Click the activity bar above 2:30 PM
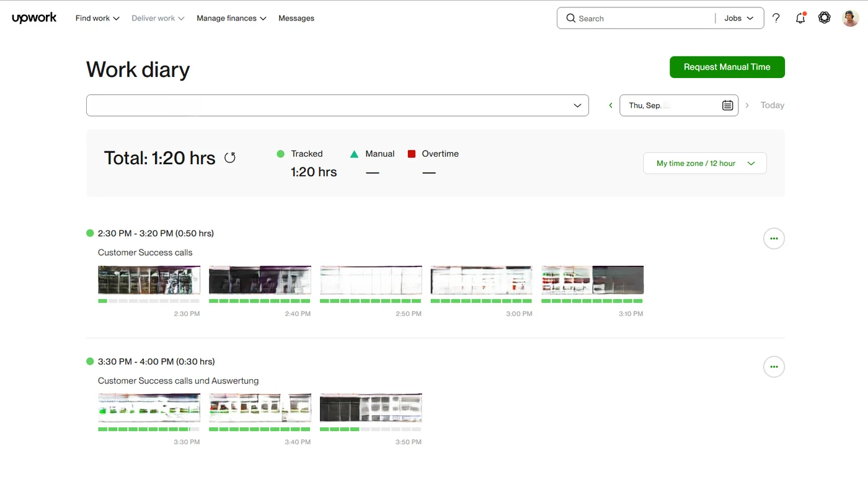 click(149, 301)
